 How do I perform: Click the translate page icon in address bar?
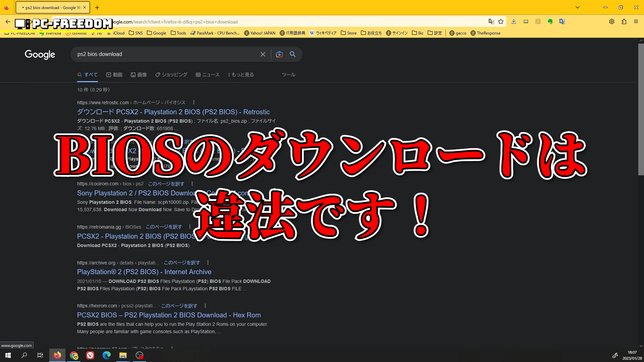[x=491, y=22]
